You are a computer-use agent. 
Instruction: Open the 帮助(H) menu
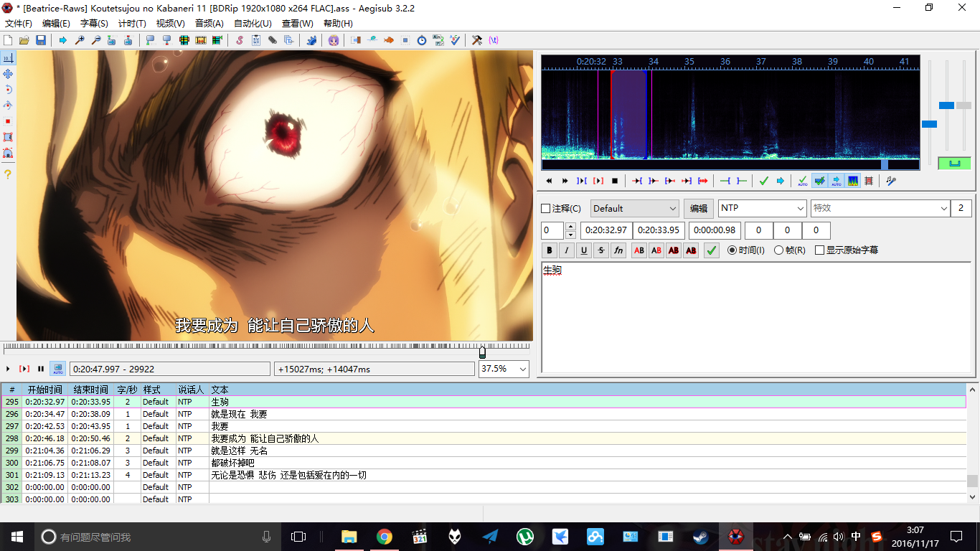(338, 24)
